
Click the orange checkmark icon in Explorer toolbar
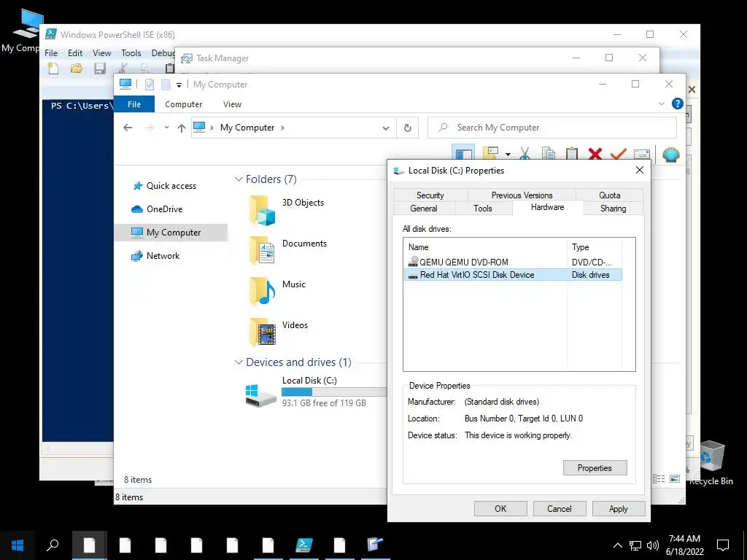point(619,154)
